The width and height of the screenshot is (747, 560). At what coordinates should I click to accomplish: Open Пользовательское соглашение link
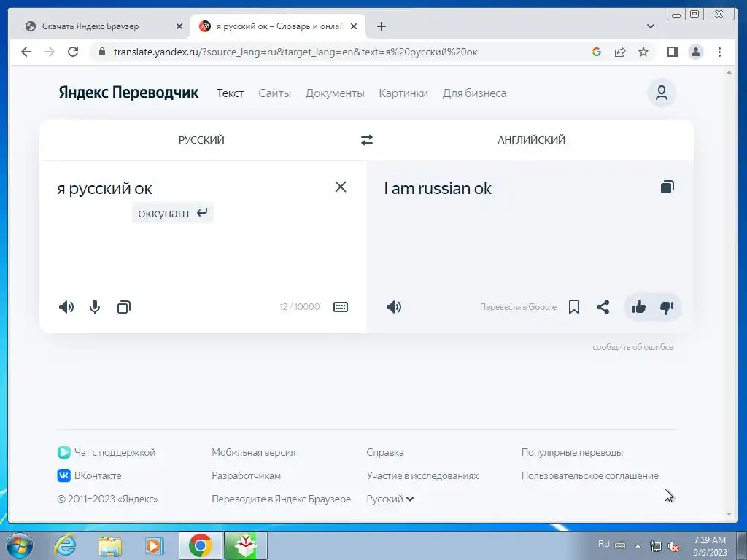(x=589, y=475)
